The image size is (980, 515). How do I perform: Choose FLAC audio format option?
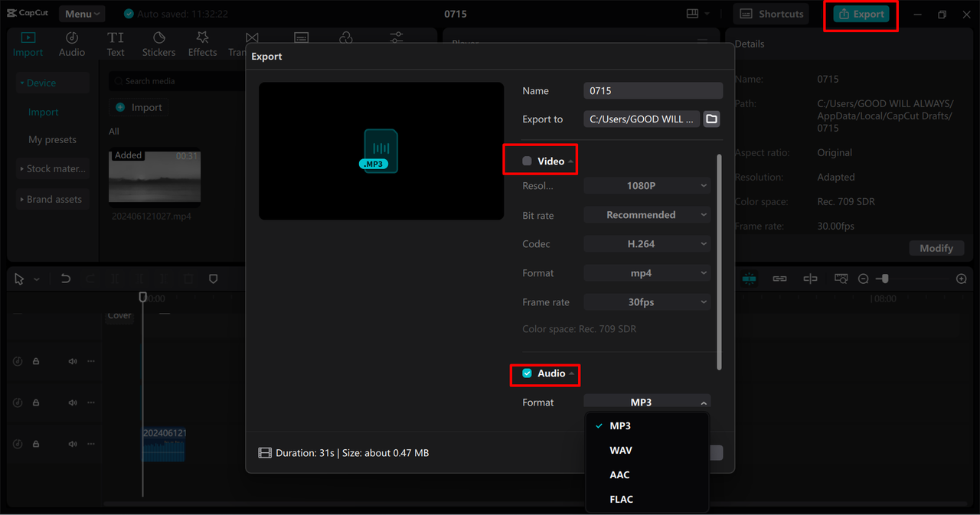621,500
